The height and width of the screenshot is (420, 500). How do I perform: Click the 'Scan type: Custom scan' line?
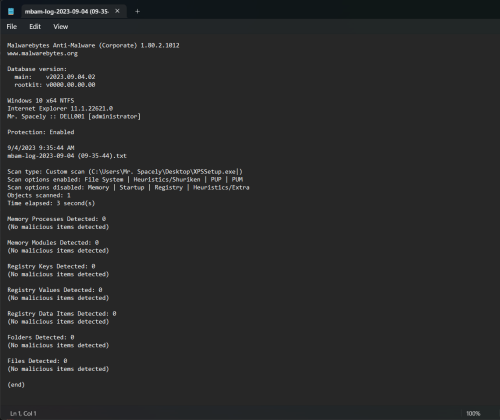click(125, 172)
